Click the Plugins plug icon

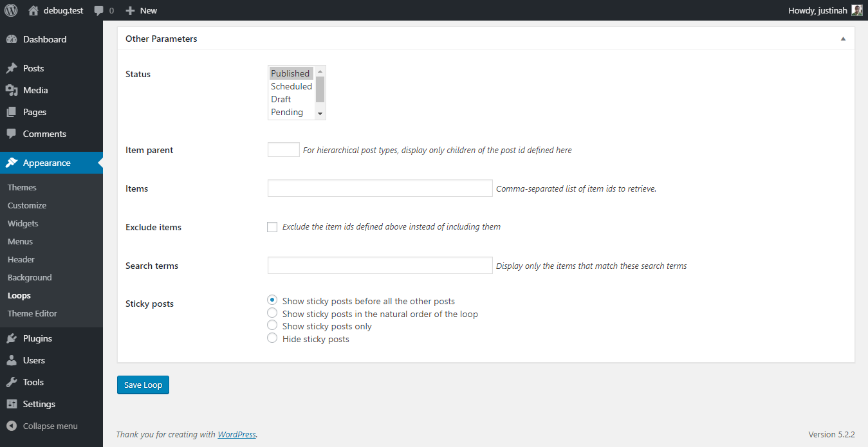coord(12,338)
